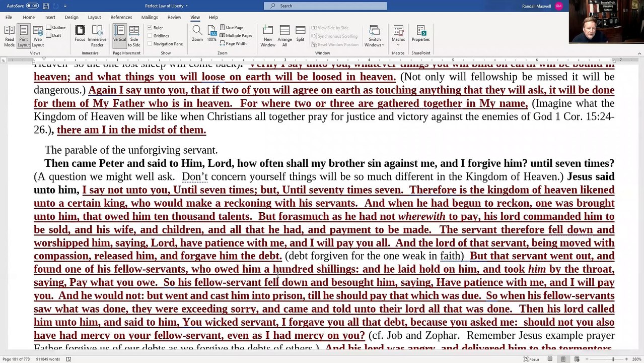
Task: Switch to the Review tab
Action: coord(174,17)
